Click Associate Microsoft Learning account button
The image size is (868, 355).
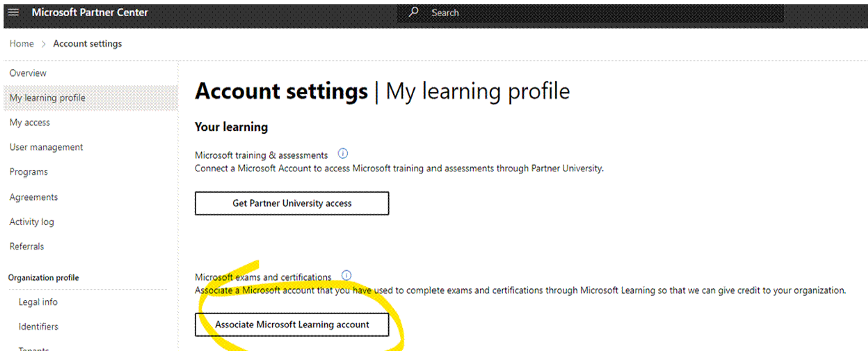pyautogui.click(x=292, y=325)
